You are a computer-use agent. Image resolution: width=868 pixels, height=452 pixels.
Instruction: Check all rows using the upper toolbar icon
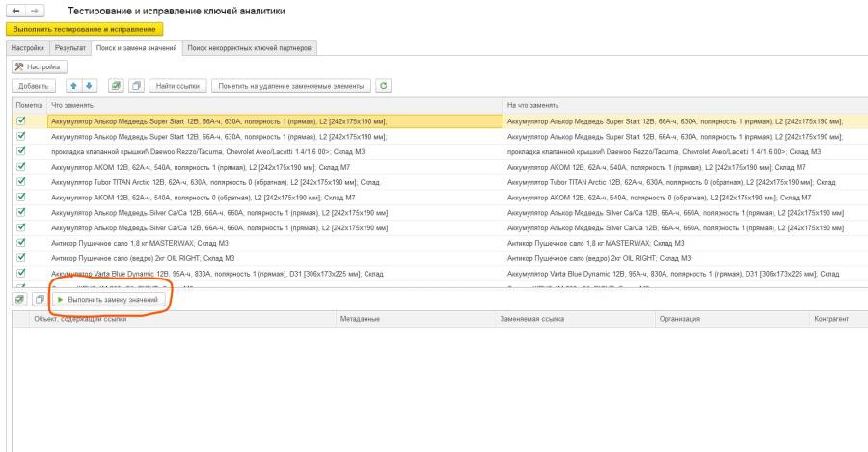point(115,87)
